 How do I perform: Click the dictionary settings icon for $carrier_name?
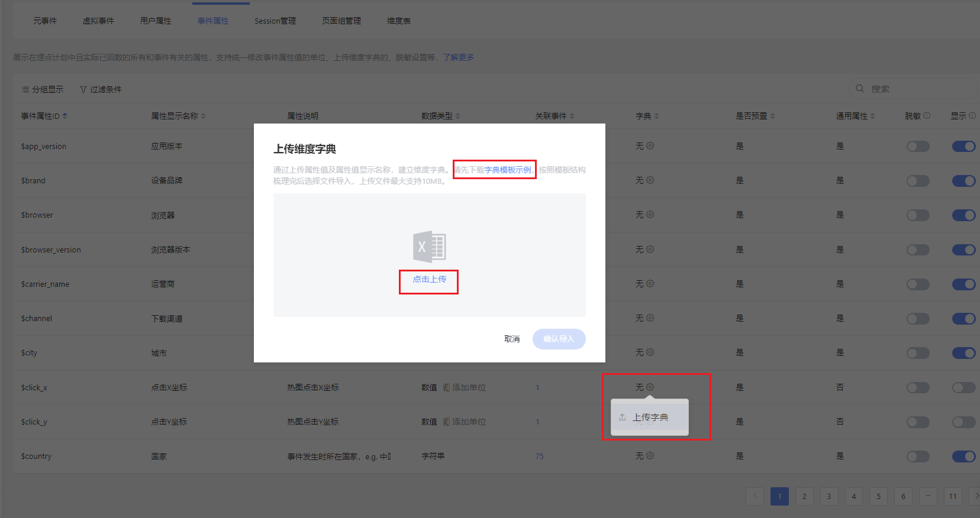pos(650,284)
